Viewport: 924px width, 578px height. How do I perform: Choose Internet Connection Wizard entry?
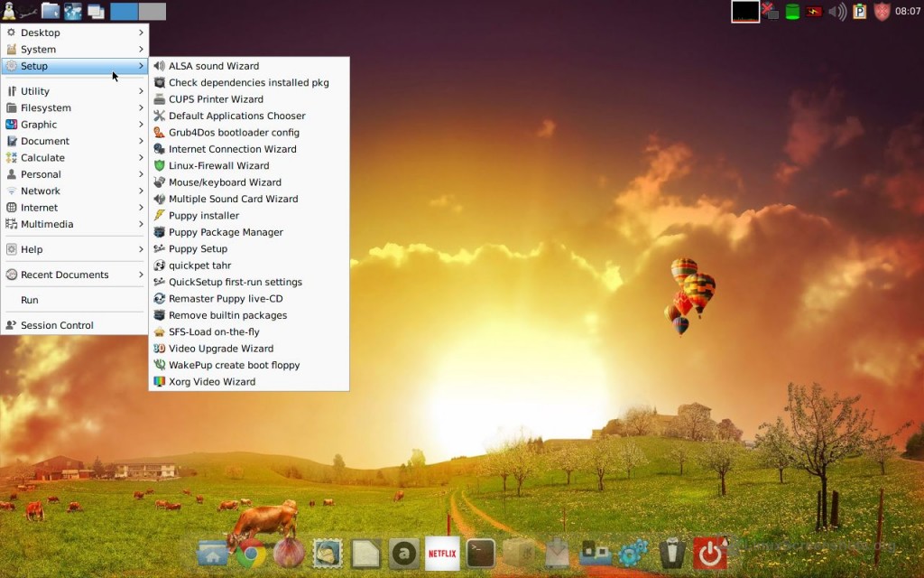232,149
